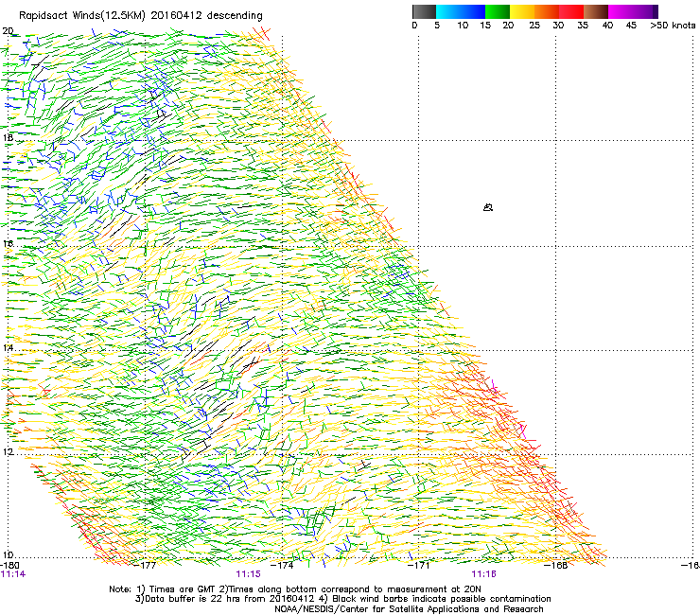Select the legend label "15"

(x=485, y=26)
